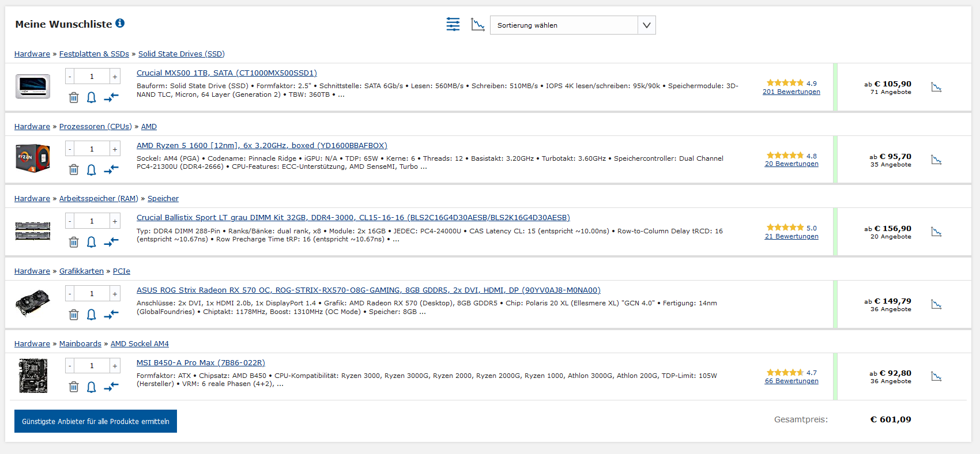980x454 pixels.
Task: Delete MSI B450-A Pro Max with trash icon
Action: [x=74, y=387]
